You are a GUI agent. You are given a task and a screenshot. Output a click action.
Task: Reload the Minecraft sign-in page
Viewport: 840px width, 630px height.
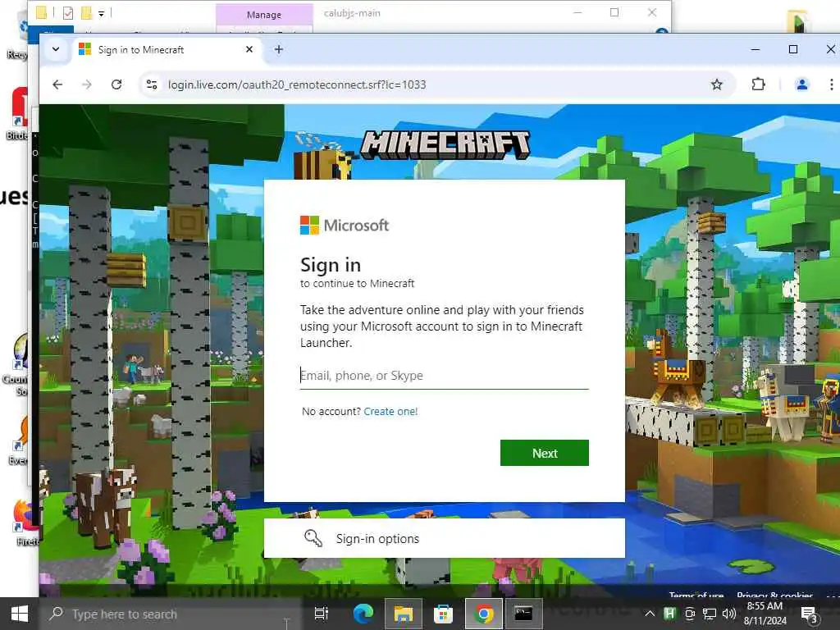[x=116, y=84]
